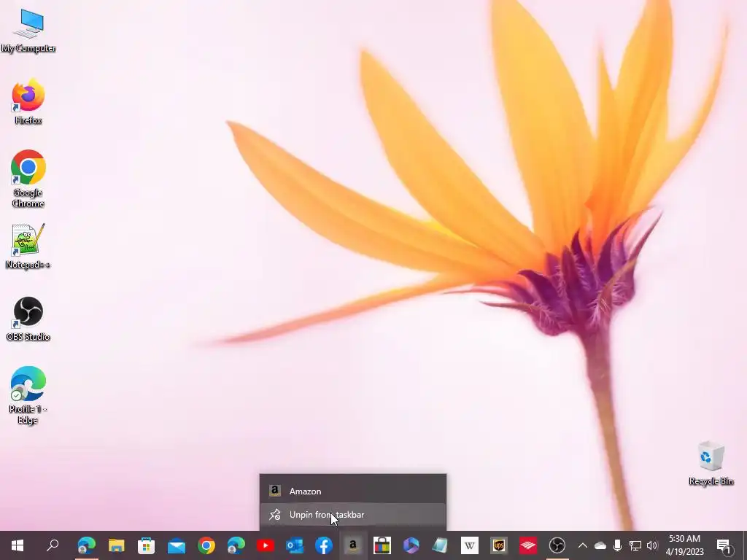Viewport: 747px width, 560px height.
Task: Select the Recycle Bin desktop icon
Action: [x=711, y=463]
